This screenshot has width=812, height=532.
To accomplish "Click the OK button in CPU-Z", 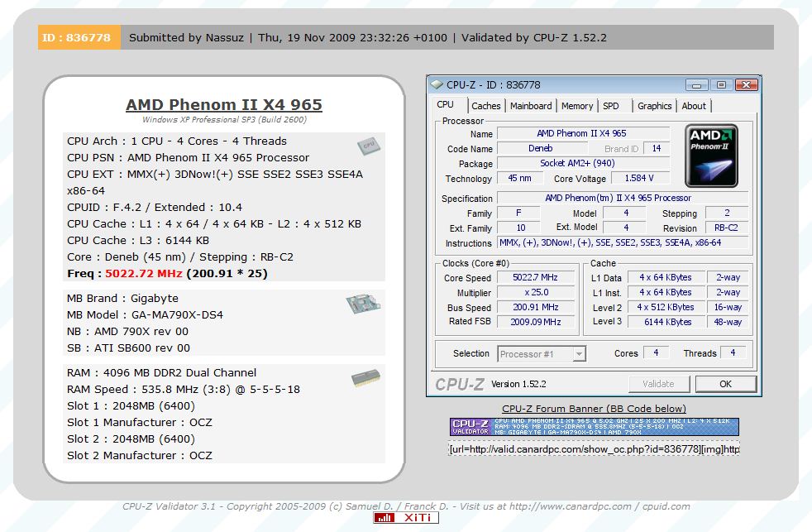I will 725,384.
